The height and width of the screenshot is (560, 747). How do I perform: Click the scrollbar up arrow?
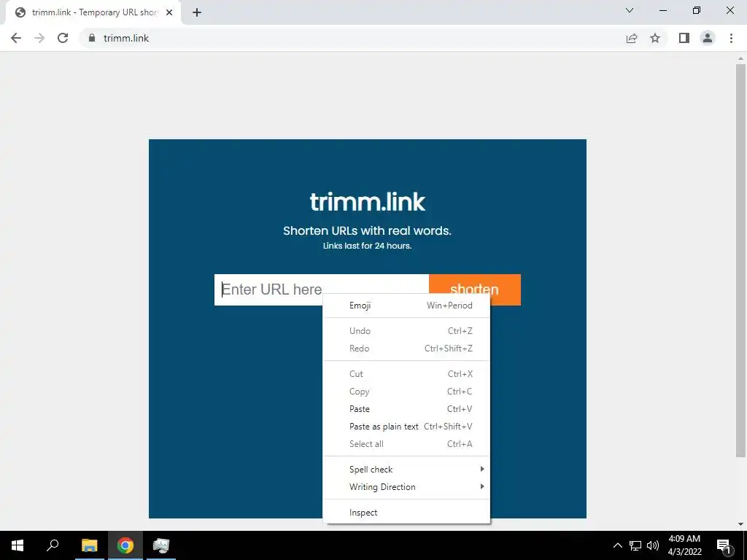point(740,58)
